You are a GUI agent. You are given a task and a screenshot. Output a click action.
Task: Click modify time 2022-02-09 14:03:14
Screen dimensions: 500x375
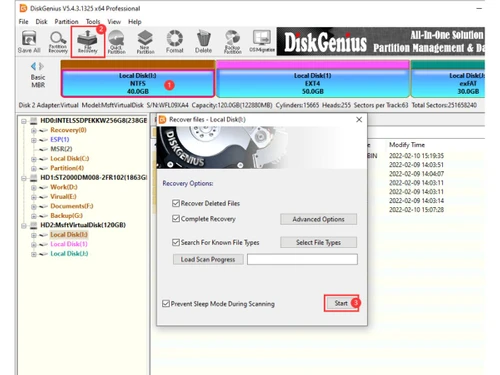[416, 201]
